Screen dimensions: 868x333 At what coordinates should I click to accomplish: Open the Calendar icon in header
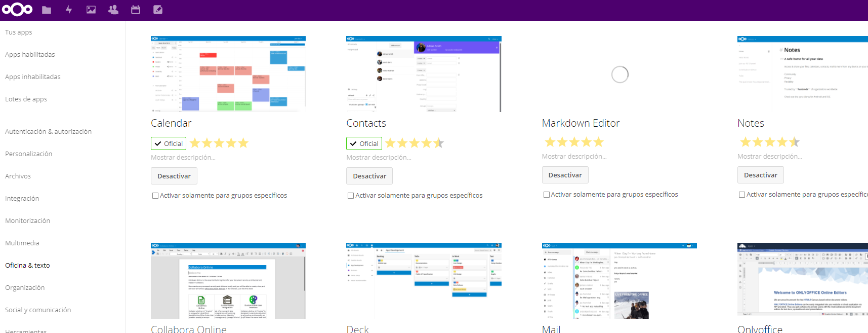tap(136, 10)
